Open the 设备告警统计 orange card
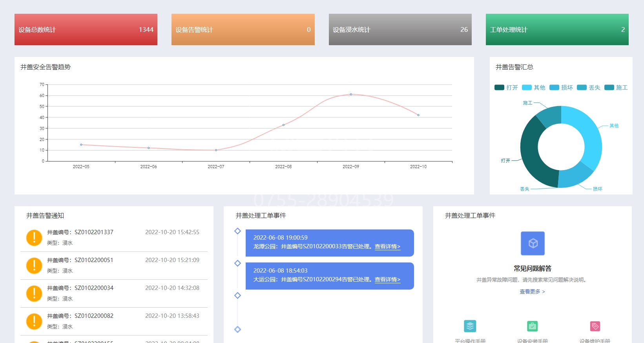Viewport: 644px width, 343px height. (243, 29)
